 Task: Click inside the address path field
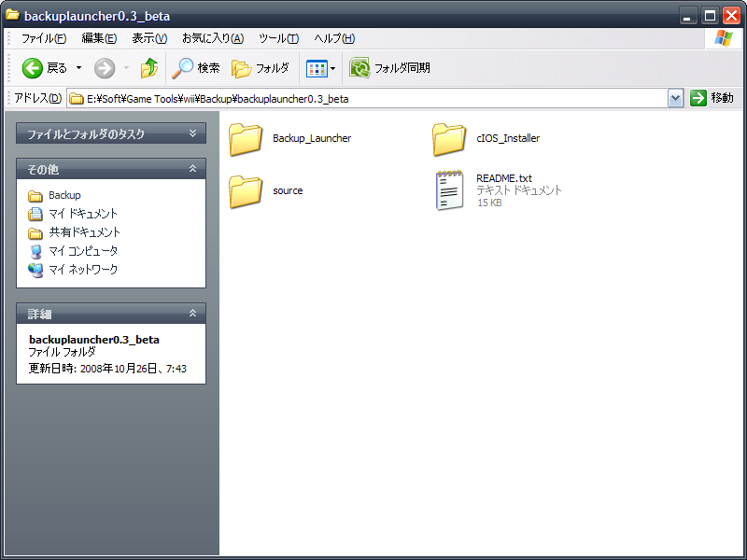tap(367, 99)
